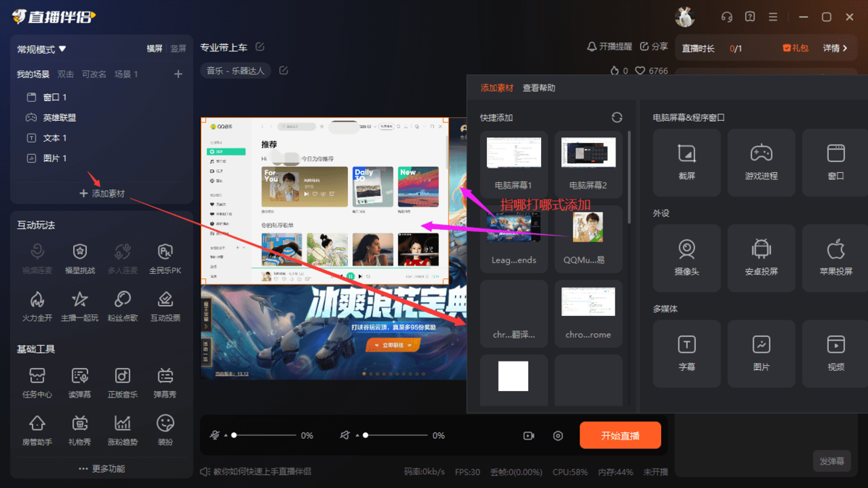Click the 截屏 screen capture icon
The width and height of the screenshot is (868, 488).
[x=686, y=162]
